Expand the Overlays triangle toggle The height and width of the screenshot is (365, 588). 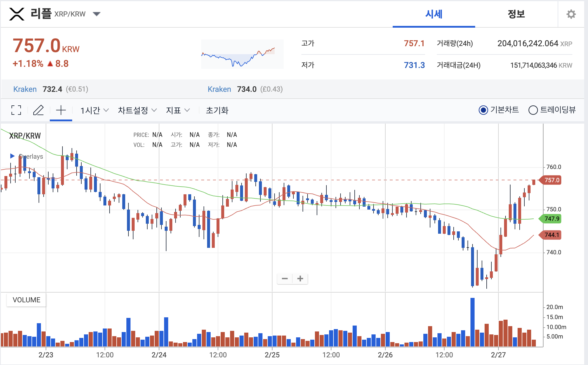coord(12,156)
